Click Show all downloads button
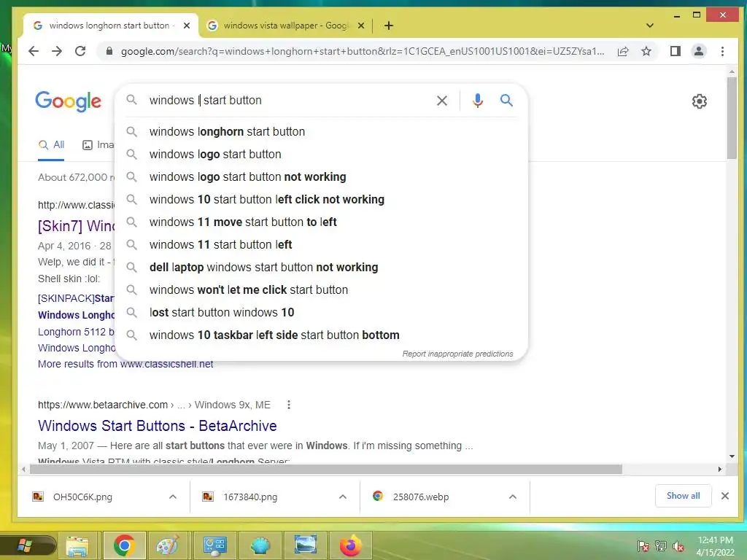The image size is (747, 560). (683, 496)
